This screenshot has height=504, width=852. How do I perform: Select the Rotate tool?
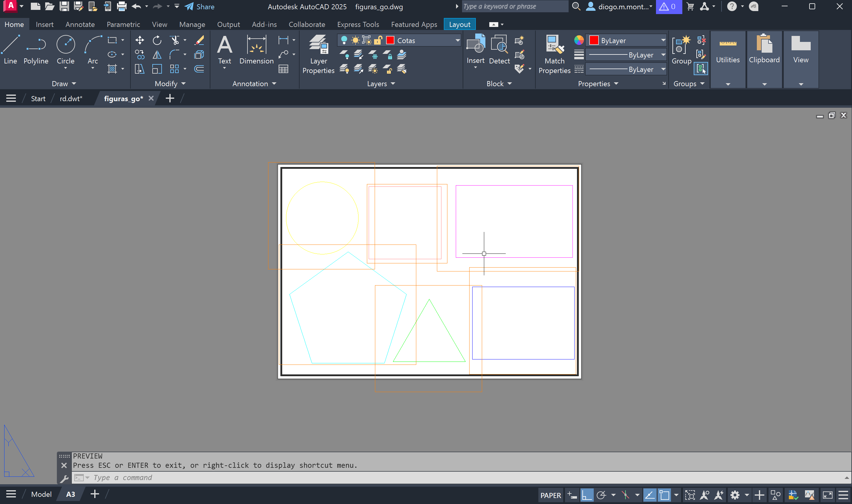point(157,40)
